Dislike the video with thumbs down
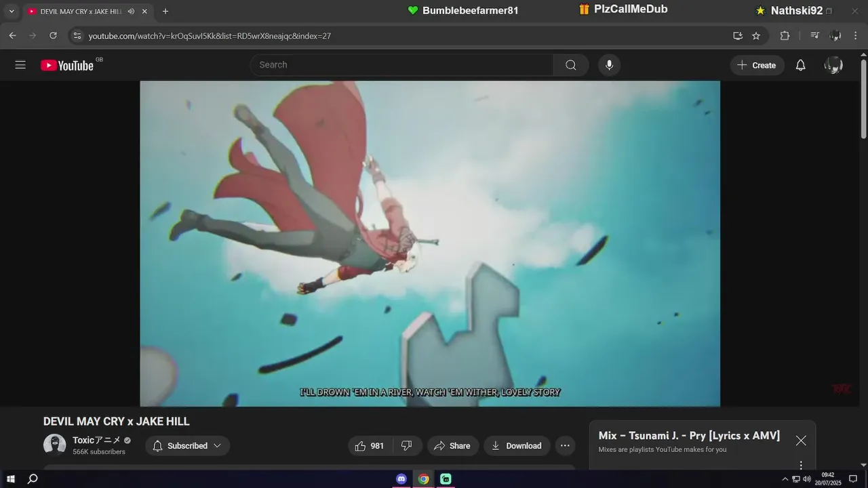This screenshot has height=488, width=868. coord(407,445)
